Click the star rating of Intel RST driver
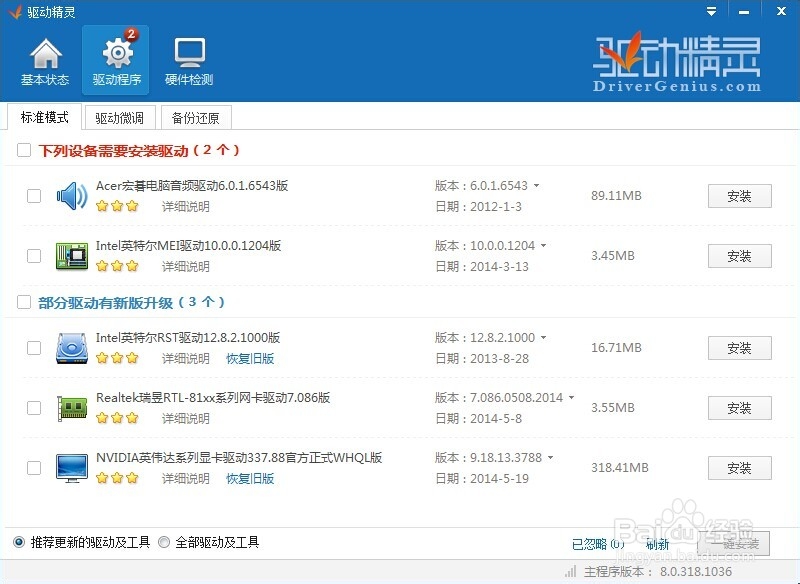 click(117, 358)
